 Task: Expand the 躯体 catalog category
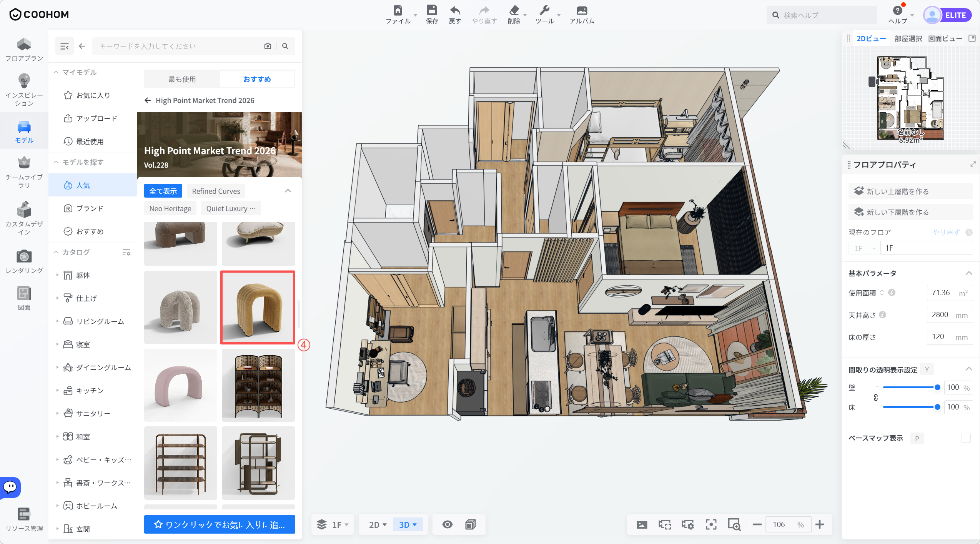click(57, 275)
